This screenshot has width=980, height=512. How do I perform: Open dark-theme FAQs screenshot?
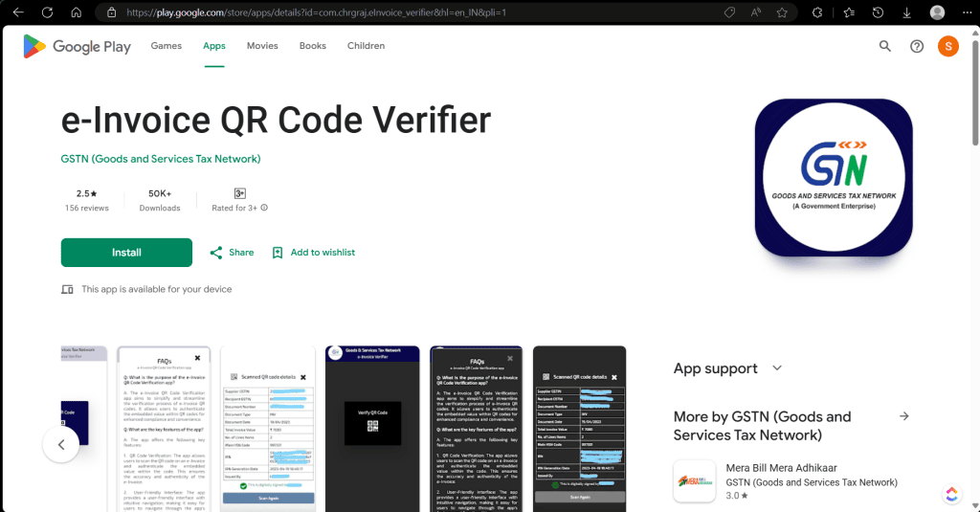point(477,429)
